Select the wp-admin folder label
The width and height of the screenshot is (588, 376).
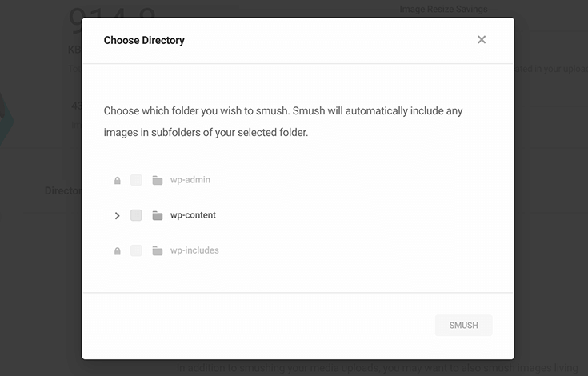tap(190, 180)
